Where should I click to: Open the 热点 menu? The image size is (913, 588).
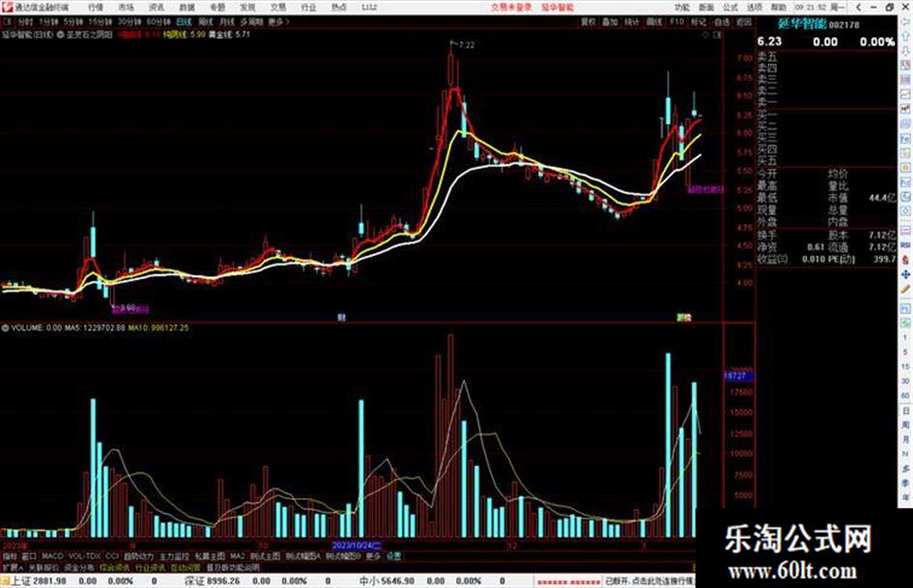339,7
